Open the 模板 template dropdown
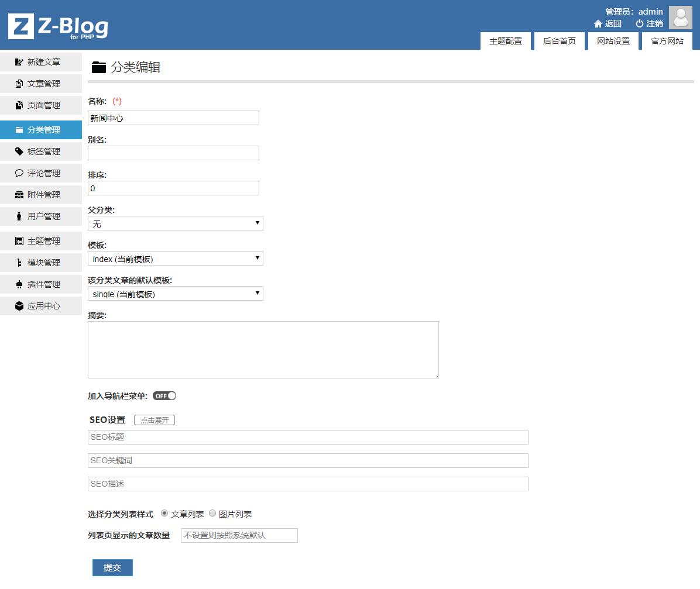The width and height of the screenshot is (700, 589). (x=175, y=259)
